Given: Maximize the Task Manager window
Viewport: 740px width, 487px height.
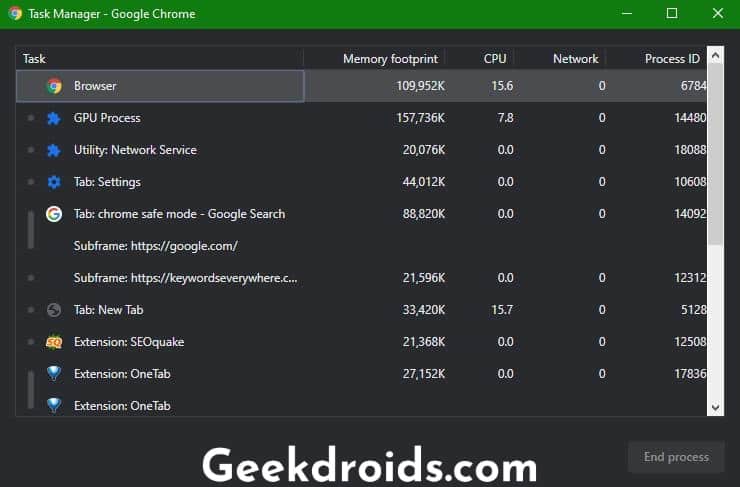Looking at the screenshot, I should [x=672, y=13].
